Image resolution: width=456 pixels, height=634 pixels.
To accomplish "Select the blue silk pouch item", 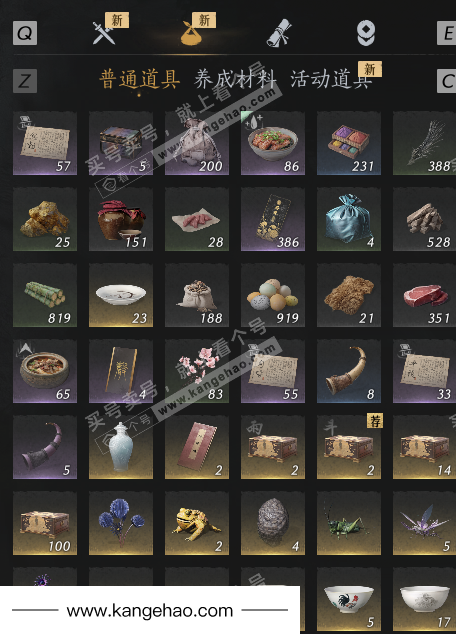I will click(349, 219).
